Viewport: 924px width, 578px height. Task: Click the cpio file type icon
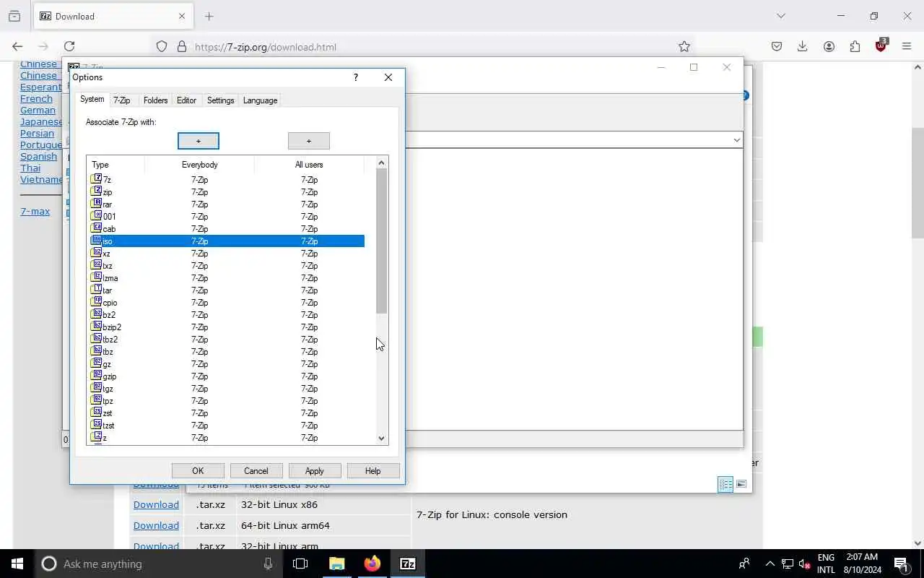click(97, 302)
